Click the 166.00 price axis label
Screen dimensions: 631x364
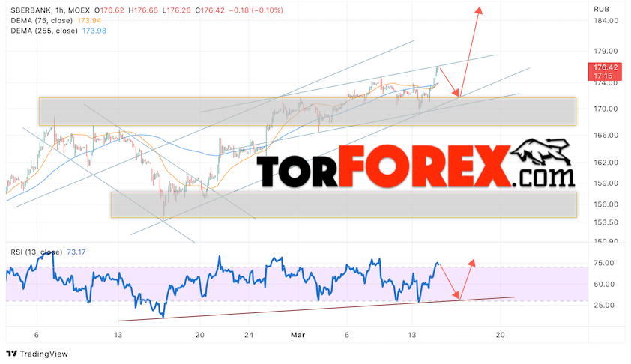(x=606, y=135)
